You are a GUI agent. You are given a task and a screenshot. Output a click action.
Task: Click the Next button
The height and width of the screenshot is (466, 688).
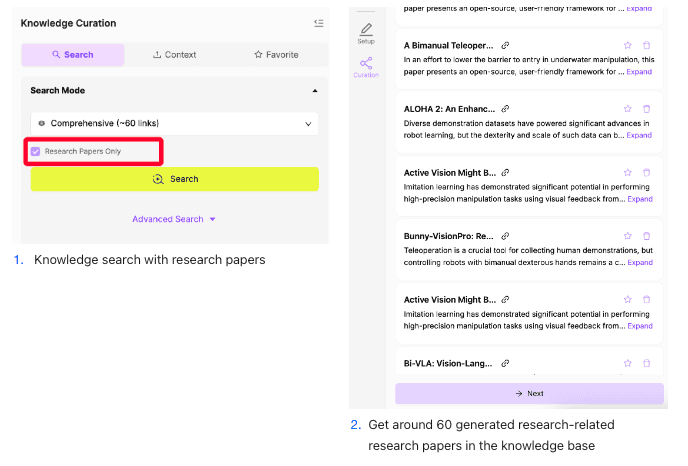point(529,393)
